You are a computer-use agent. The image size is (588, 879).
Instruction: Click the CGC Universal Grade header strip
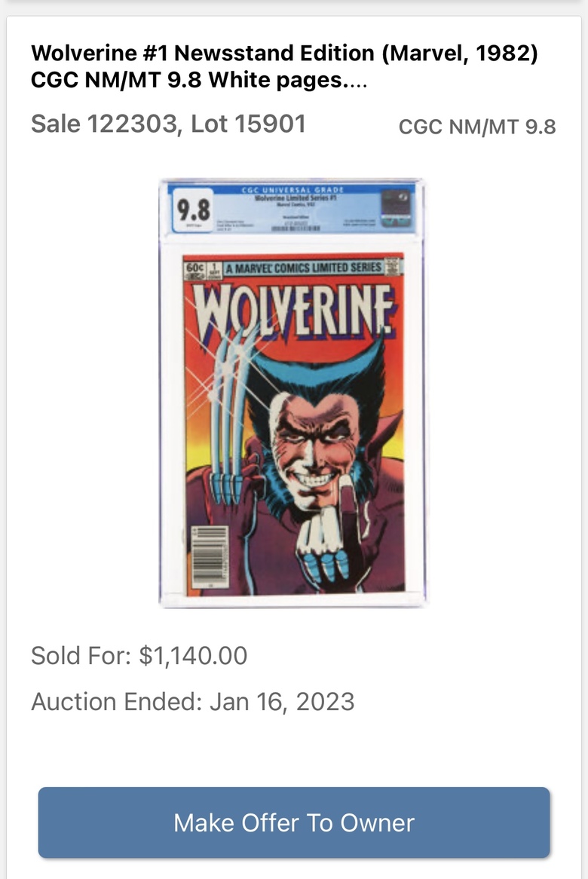pyautogui.click(x=292, y=189)
